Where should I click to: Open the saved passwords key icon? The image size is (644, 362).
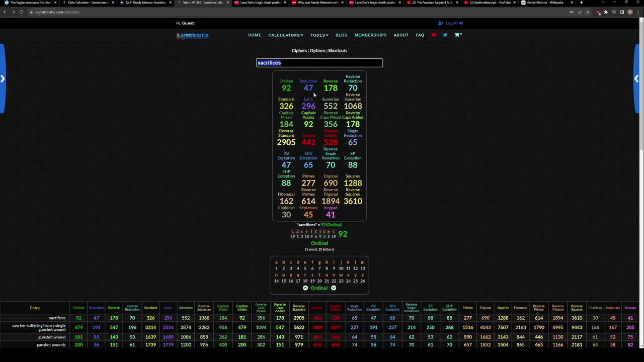pyautogui.click(x=572, y=12)
